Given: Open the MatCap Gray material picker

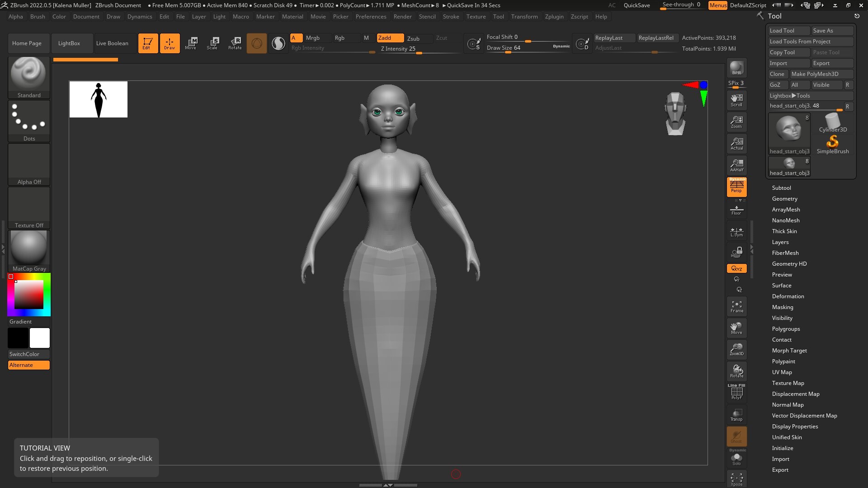Looking at the screenshot, I should [28, 248].
